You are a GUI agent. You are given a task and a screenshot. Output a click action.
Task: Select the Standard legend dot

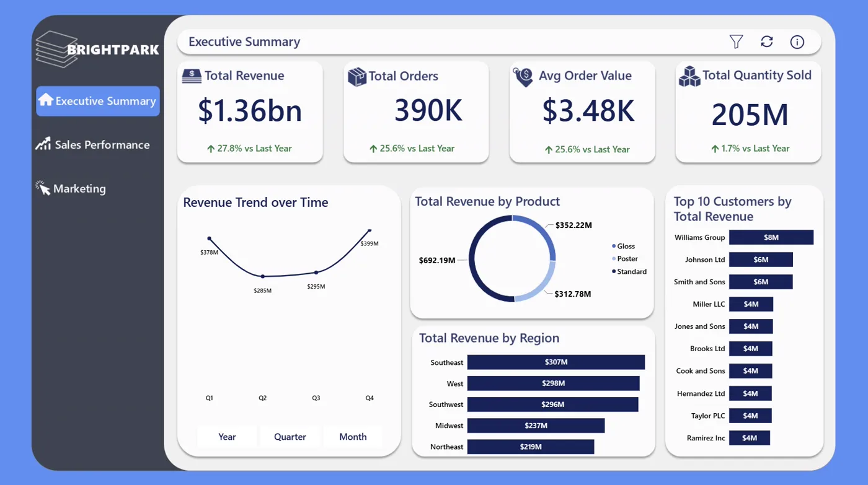click(x=614, y=271)
